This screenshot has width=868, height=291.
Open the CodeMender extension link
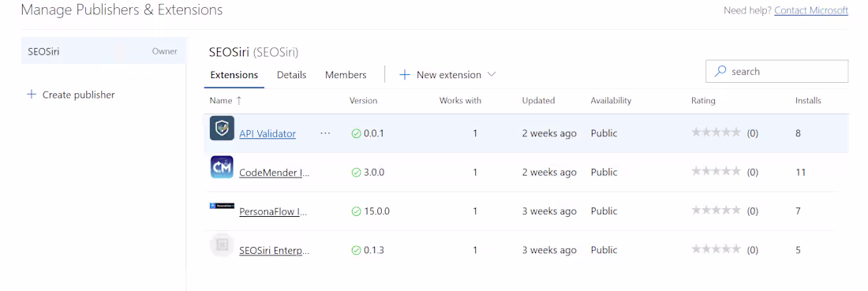(275, 172)
